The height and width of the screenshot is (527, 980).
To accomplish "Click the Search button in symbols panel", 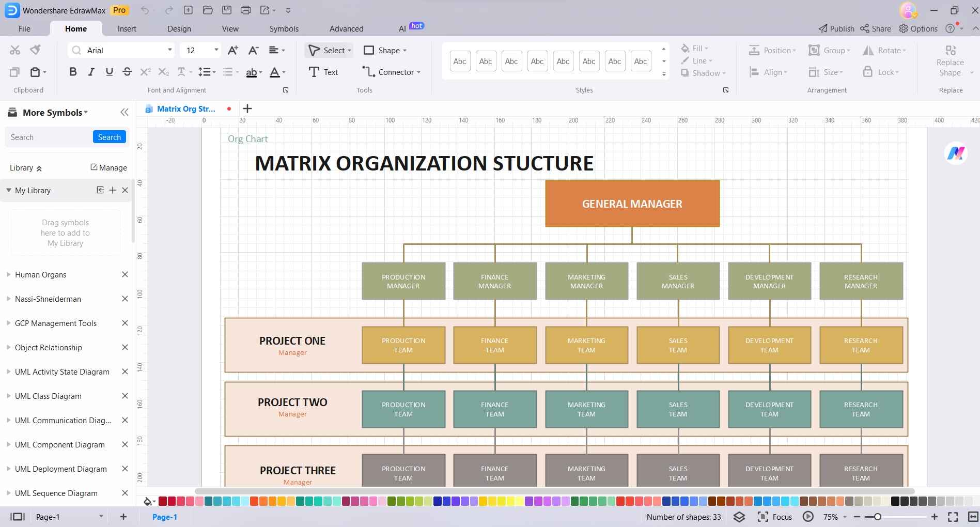I will 109,137.
